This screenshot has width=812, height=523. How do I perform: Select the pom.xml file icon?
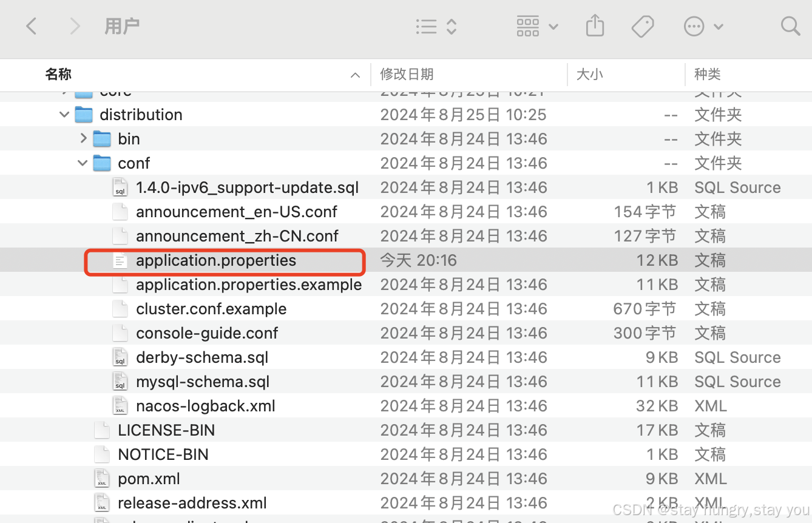[102, 479]
